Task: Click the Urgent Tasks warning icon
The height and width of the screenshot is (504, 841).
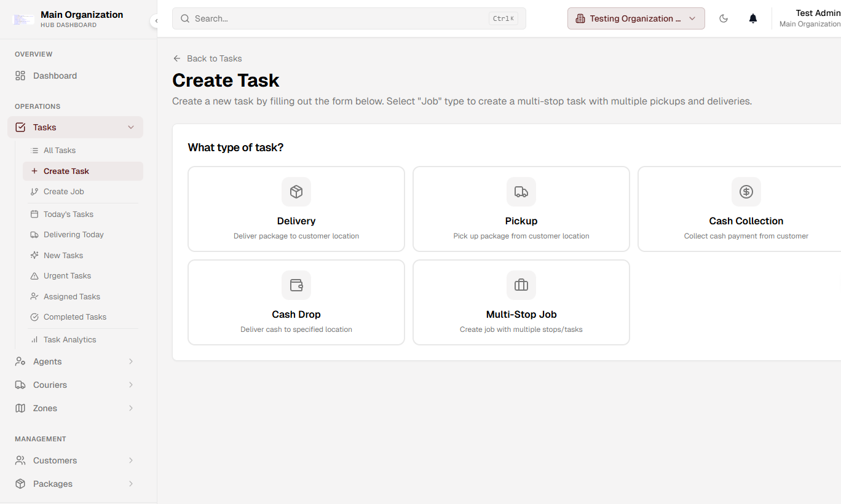Action: [x=34, y=276]
